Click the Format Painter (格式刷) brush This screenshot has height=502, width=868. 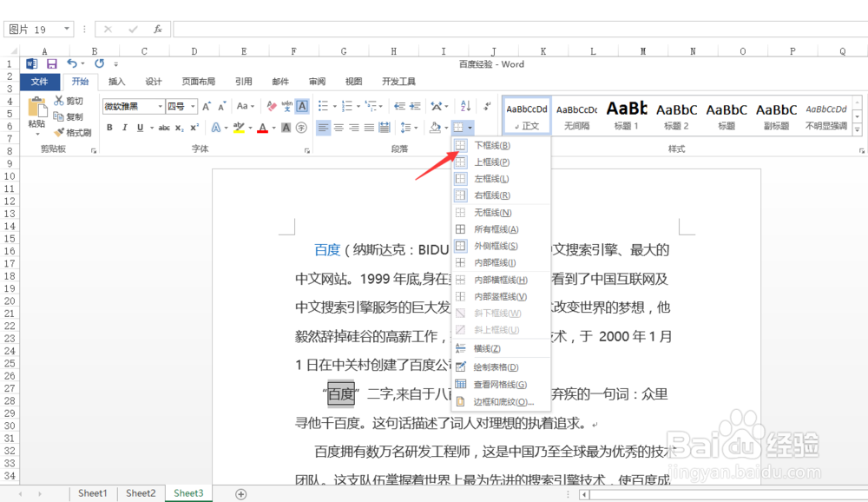click(x=59, y=132)
